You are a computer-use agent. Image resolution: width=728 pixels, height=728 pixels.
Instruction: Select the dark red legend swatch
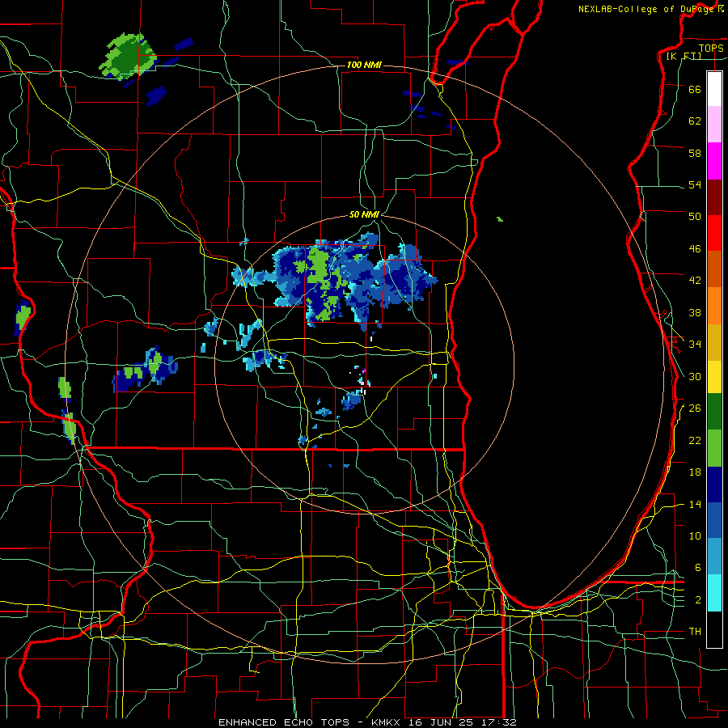(714, 197)
